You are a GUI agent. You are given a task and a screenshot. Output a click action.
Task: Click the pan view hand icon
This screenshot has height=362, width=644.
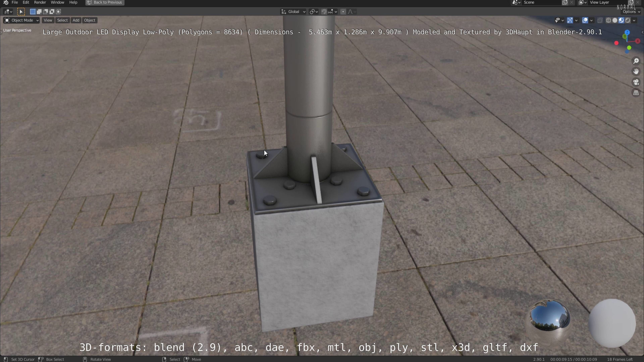(x=636, y=72)
